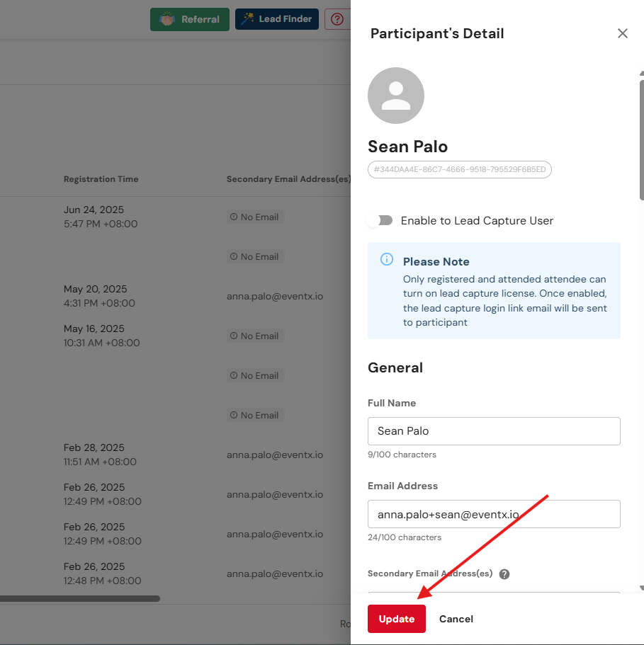Click the Full Name input field
This screenshot has height=645, width=644.
point(494,430)
